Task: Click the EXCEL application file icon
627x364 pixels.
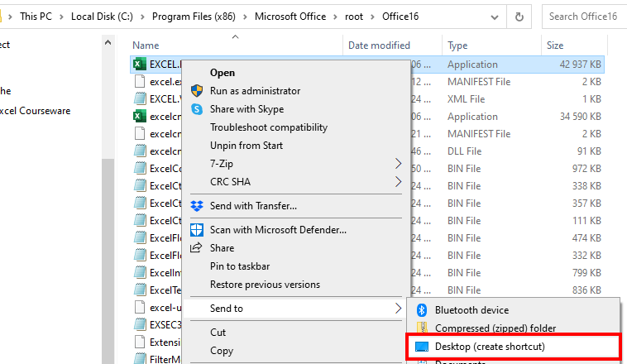Action: tap(140, 64)
